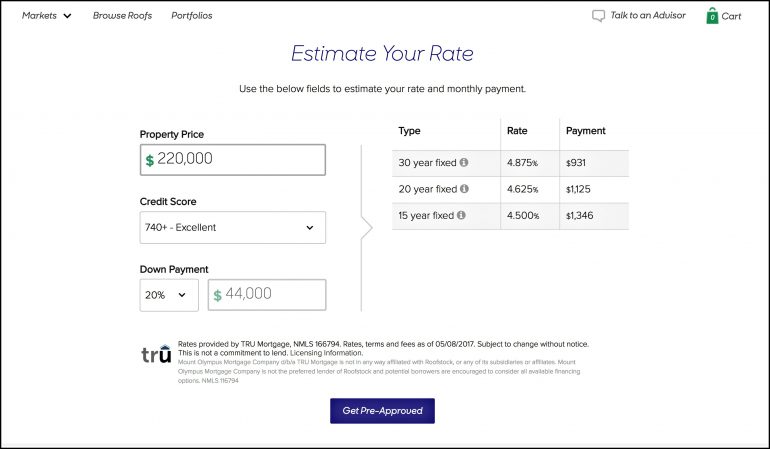This screenshot has width=770, height=449.
Task: Open the 20% down payment percentage dropdown
Action: pos(169,295)
